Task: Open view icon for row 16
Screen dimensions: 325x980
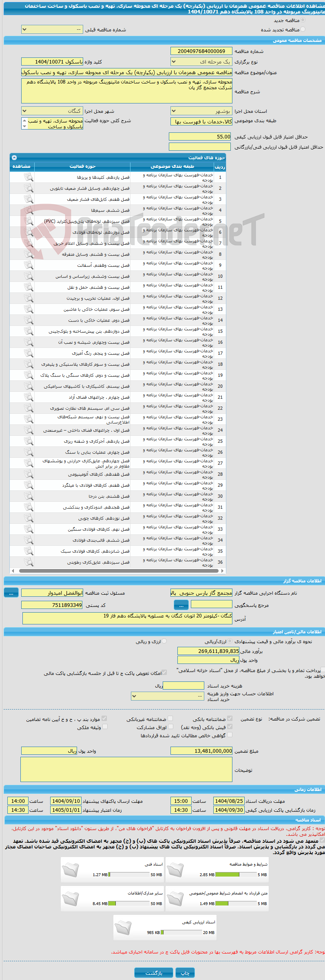Action: click(28, 342)
